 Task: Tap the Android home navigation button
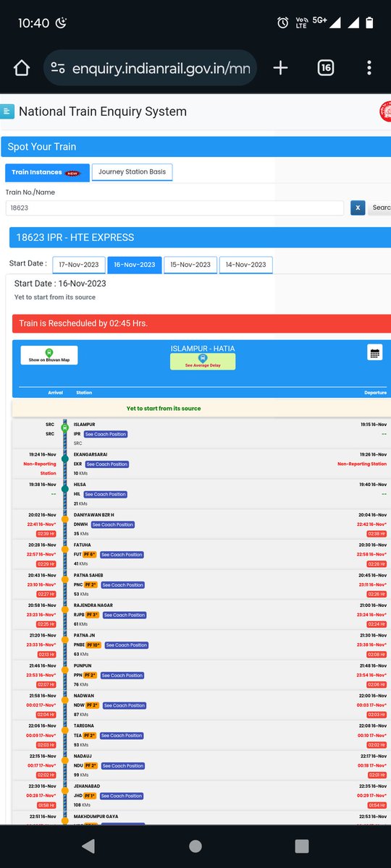point(195,846)
